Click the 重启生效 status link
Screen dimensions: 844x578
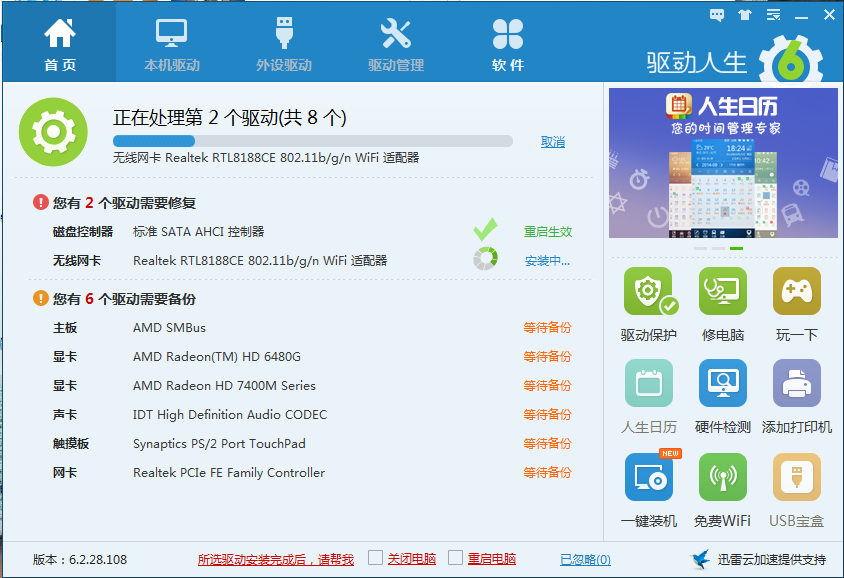point(548,232)
